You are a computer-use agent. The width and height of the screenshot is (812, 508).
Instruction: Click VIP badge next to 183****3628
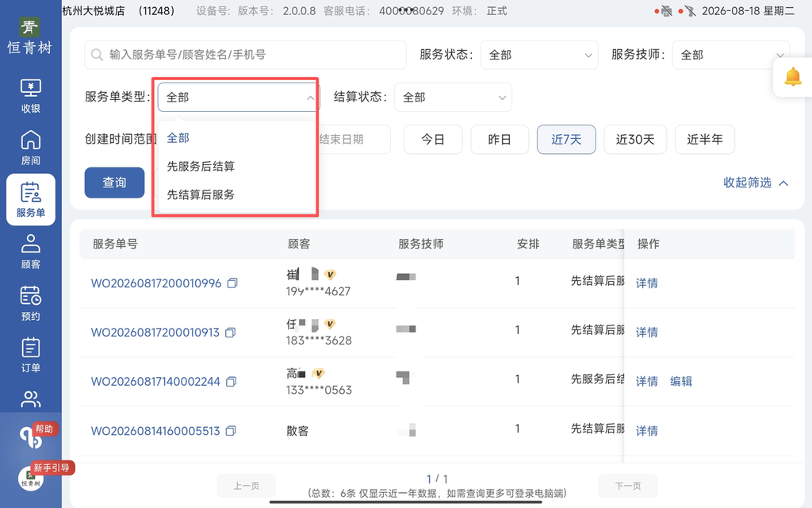tap(330, 324)
